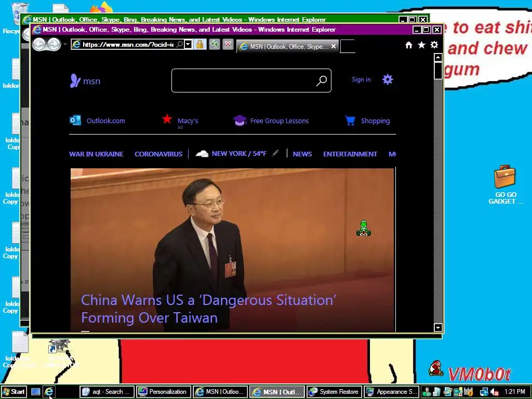Click the Start button
Viewport: 532px width, 399px height.
click(x=14, y=392)
